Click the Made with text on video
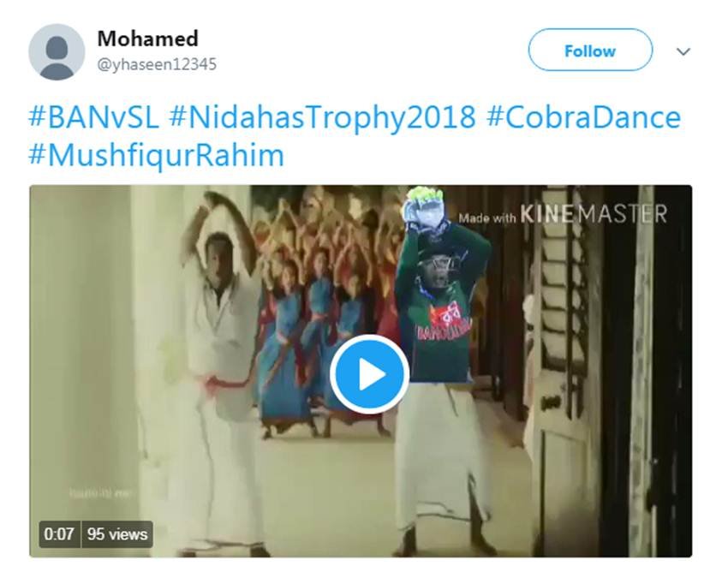This screenshot has height=566, width=728. [487, 217]
